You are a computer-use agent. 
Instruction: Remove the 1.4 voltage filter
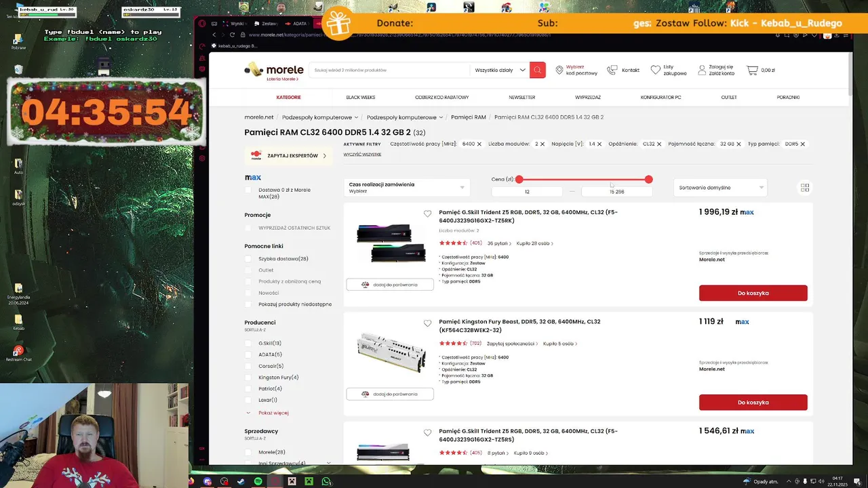click(x=599, y=144)
